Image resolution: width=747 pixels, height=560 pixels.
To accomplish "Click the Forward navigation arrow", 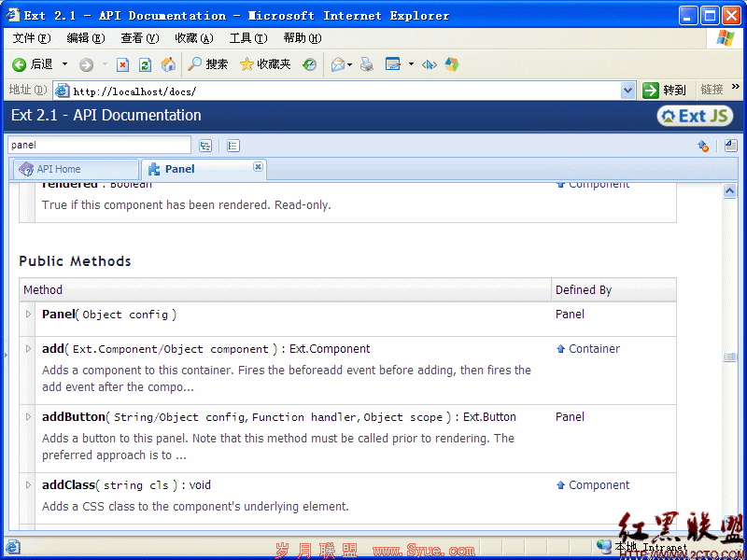I will tap(86, 64).
